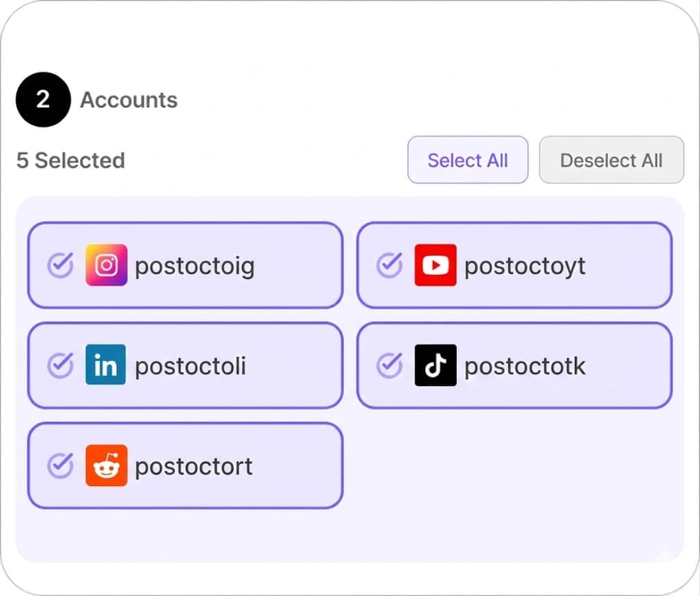Click the Instagram logo icon
The width and height of the screenshot is (700, 596).
tap(106, 265)
